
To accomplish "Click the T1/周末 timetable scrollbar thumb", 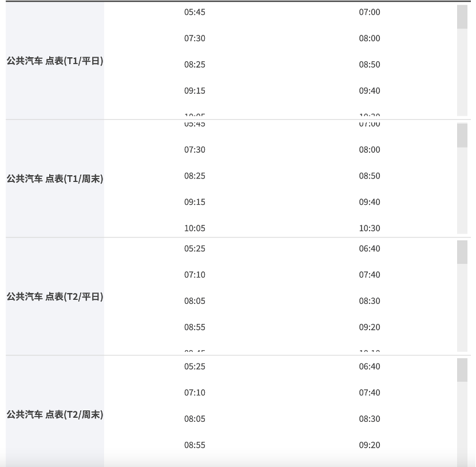I will 462,136.
